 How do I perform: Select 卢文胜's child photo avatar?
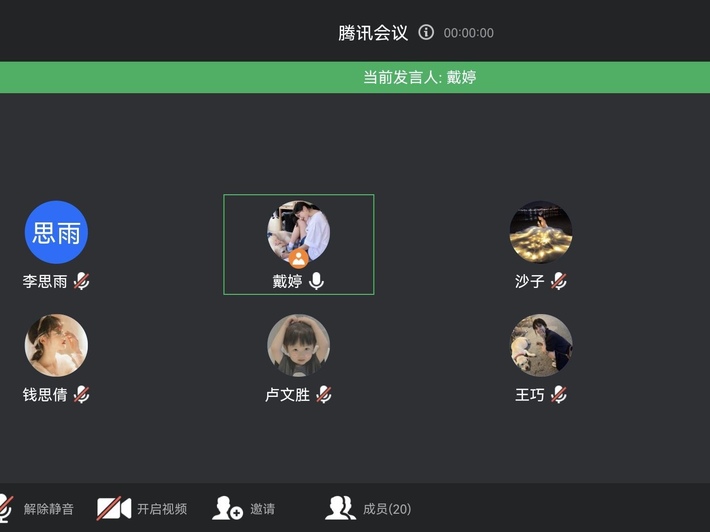click(x=298, y=345)
